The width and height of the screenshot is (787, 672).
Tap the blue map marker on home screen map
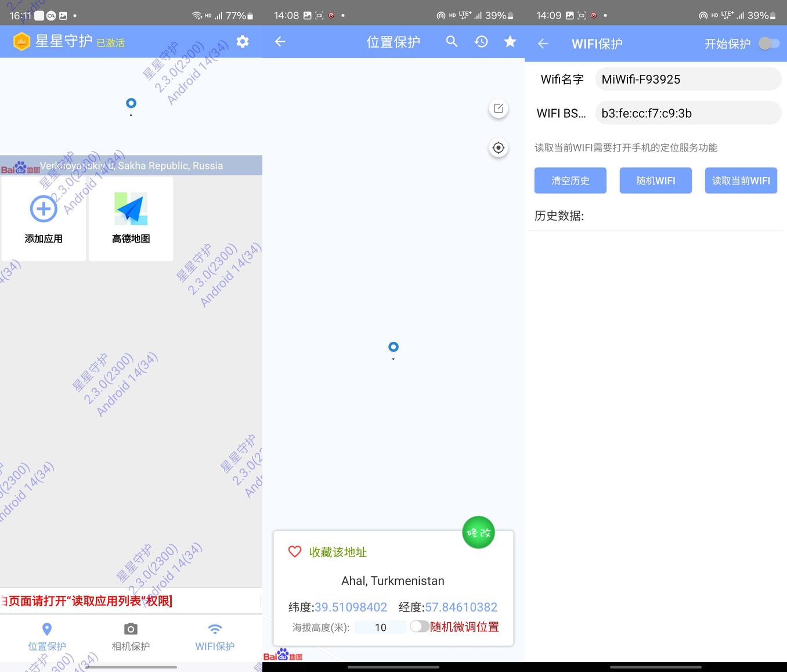point(131,103)
